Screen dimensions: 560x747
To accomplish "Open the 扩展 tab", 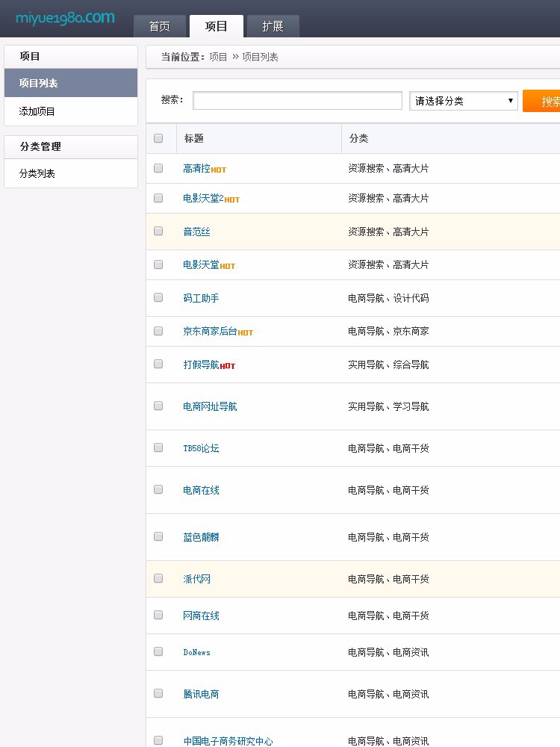I will (273, 26).
